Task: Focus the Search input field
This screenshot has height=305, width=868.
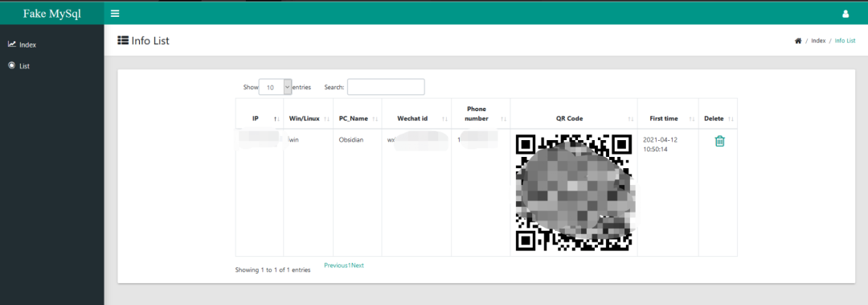Action: click(x=386, y=87)
